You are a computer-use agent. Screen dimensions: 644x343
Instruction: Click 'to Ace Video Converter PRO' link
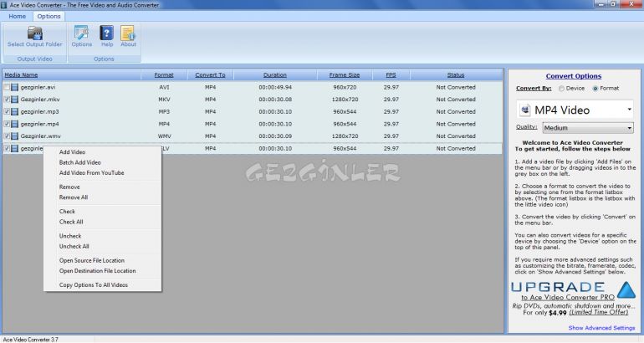coord(568,297)
